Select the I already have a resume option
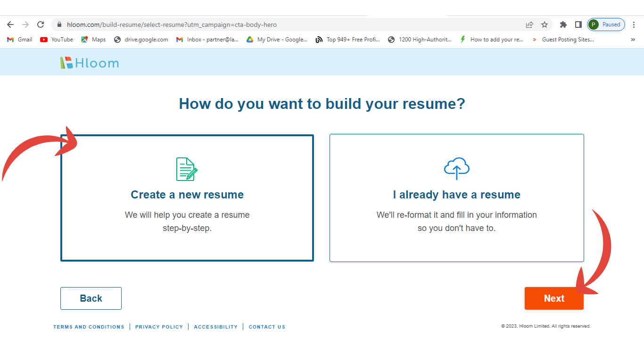The image size is (644, 362). (456, 198)
